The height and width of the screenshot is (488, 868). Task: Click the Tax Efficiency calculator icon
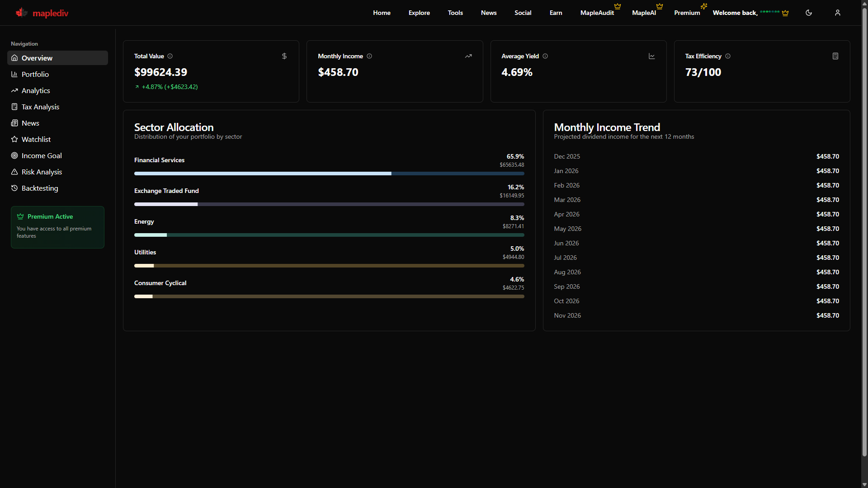(835, 56)
